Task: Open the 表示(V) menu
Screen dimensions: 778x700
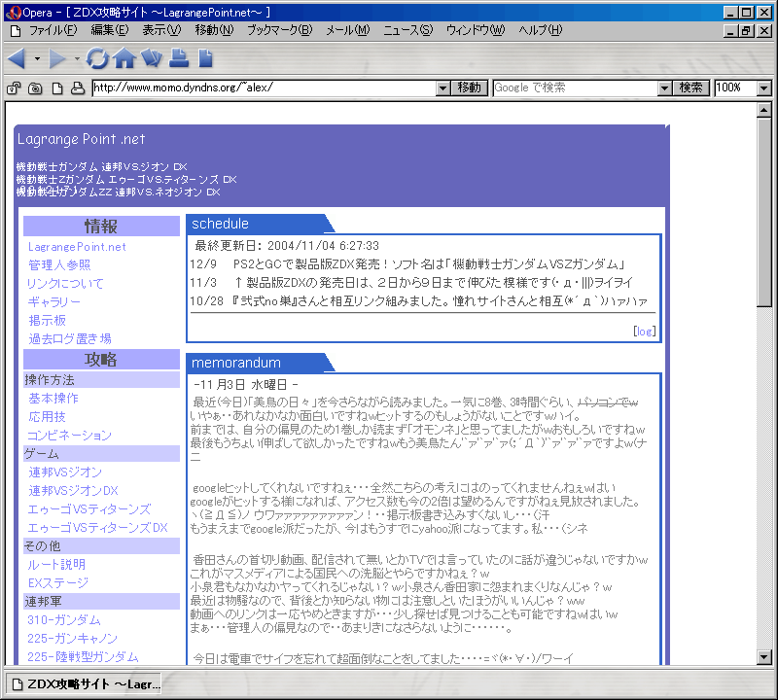Action: [161, 31]
